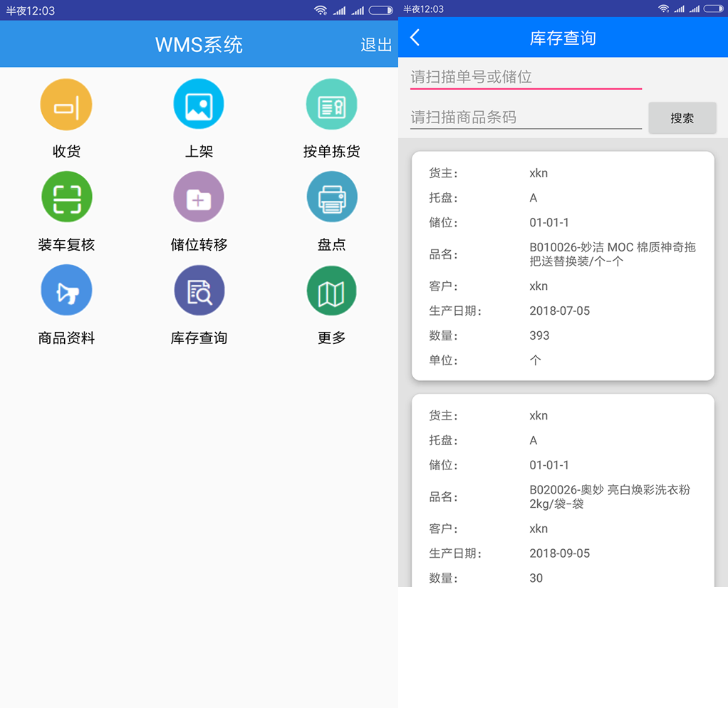Tap the 搜索 search button
Screen dimensions: 728x708
[x=682, y=118]
